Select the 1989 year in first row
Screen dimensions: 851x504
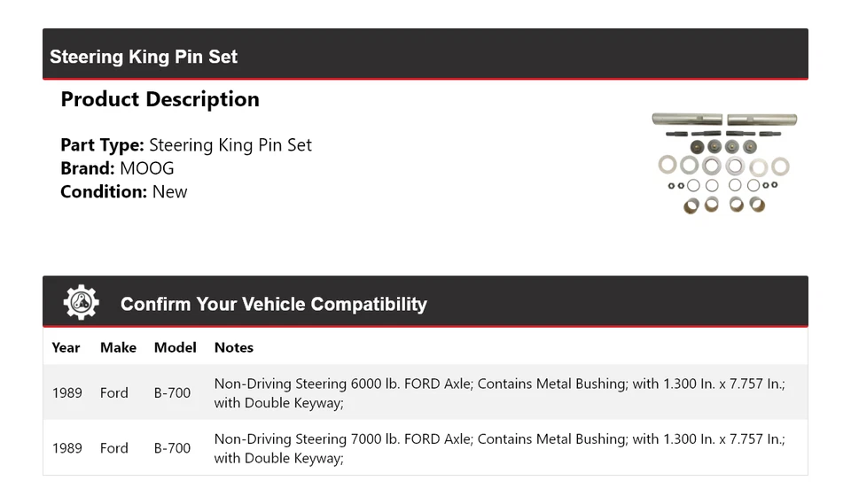pos(66,392)
